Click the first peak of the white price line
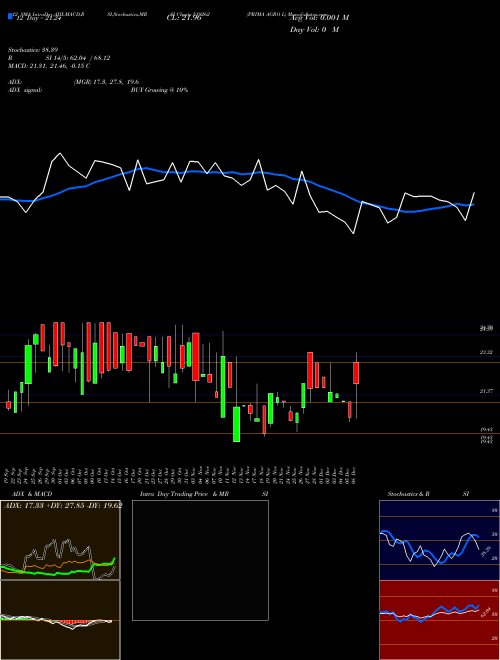The image size is (500, 660). 61,153
